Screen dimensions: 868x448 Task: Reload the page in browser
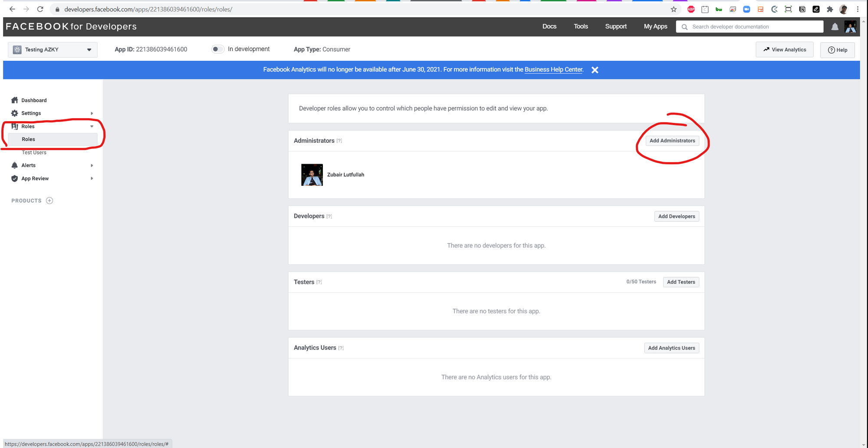pos(40,9)
